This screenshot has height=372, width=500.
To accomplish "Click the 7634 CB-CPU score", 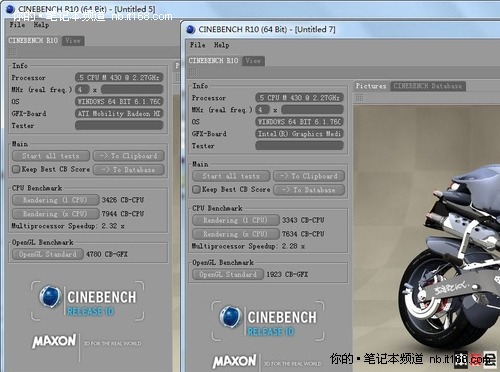I will tap(303, 234).
